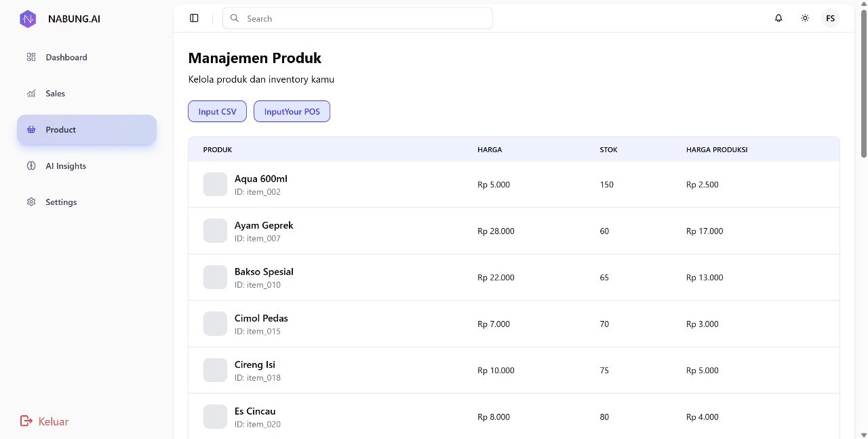Click the Keluar logout icon
This screenshot has height=439, width=868.
(x=26, y=421)
